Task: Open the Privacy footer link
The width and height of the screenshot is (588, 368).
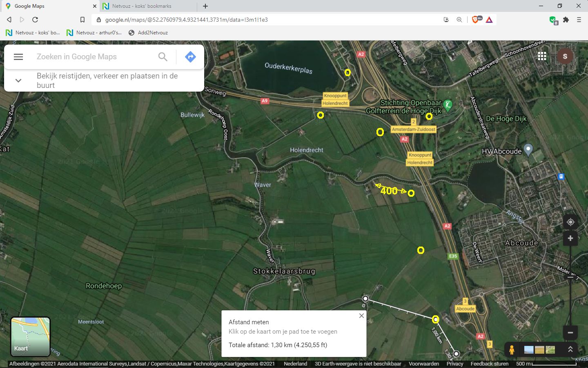Action: pyautogui.click(x=454, y=364)
